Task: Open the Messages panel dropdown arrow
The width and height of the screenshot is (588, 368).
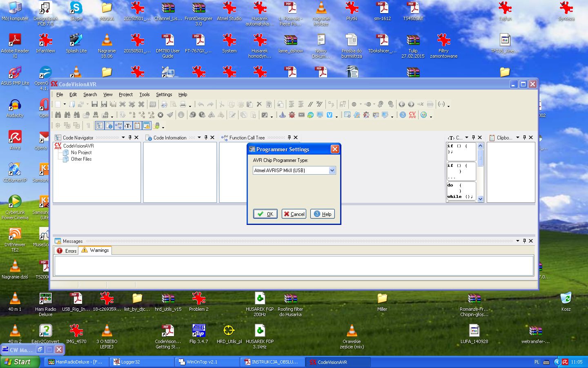Action: pos(518,241)
